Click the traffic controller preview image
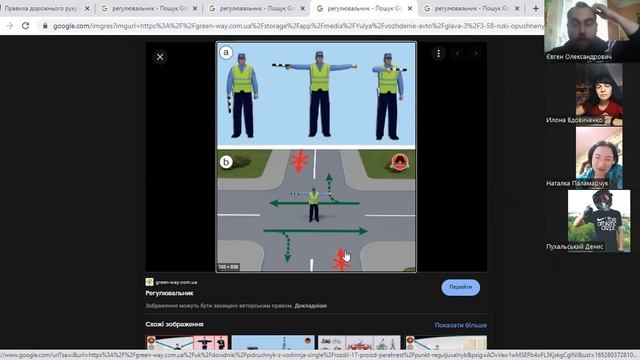 click(316, 157)
